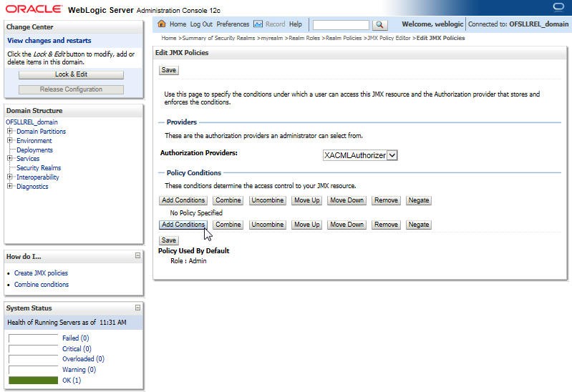Open Services in Domain Structure

click(x=28, y=159)
